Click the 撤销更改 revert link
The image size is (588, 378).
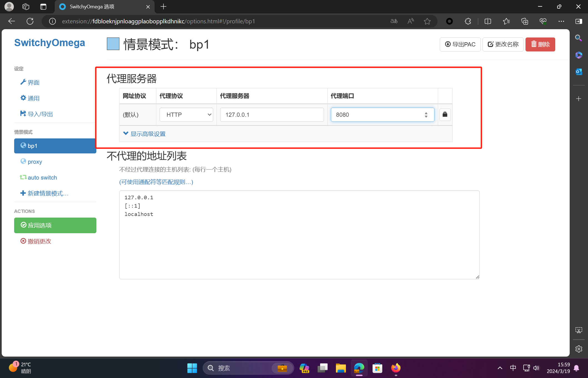tap(39, 241)
